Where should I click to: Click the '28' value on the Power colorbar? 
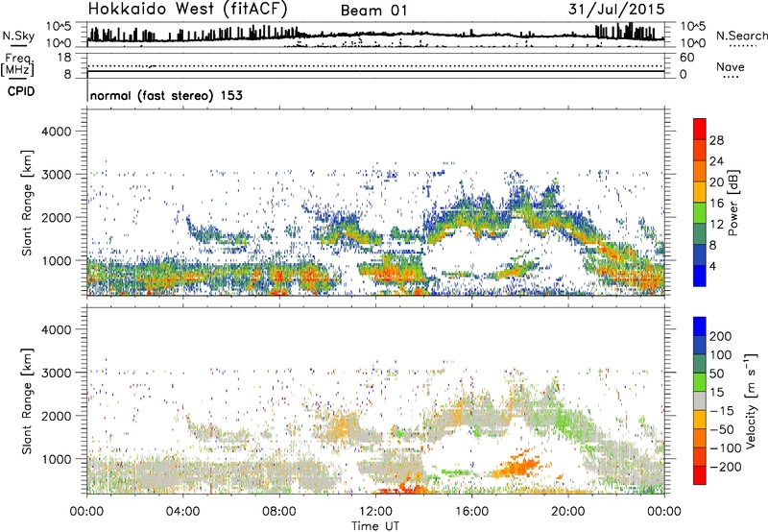pos(716,140)
